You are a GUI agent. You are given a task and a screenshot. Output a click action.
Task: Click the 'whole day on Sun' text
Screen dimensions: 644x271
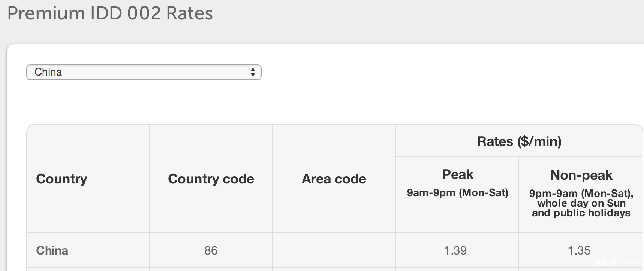point(581,203)
